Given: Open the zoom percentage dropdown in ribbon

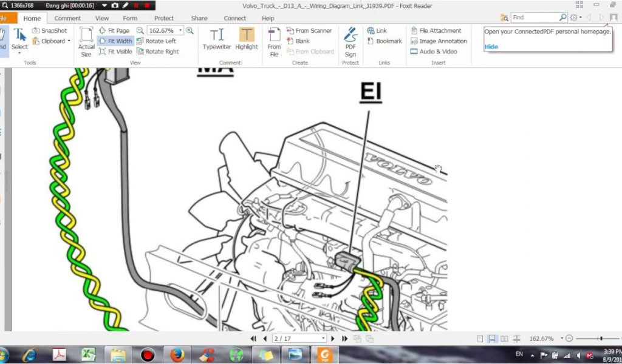Looking at the screenshot, I should tap(180, 30).
